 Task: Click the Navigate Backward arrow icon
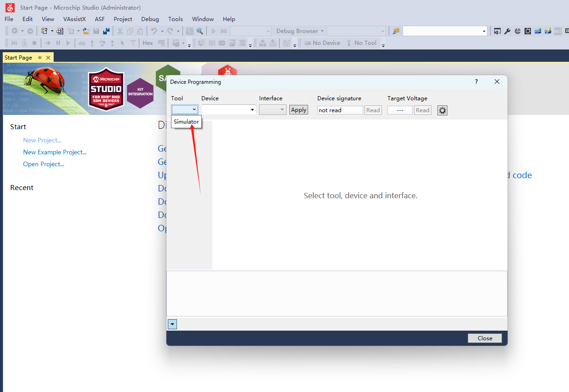coord(15,31)
